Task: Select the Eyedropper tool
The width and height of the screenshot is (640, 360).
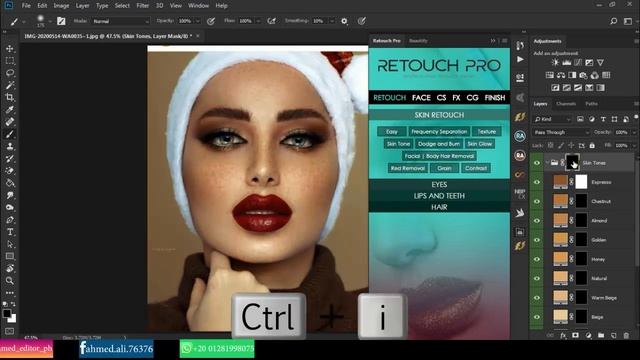Action: 10,109
